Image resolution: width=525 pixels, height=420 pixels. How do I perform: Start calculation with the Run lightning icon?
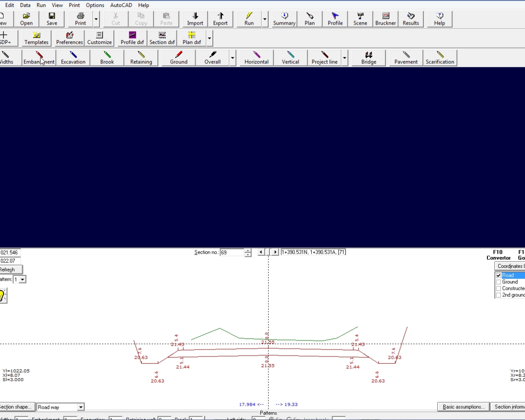[x=249, y=19]
